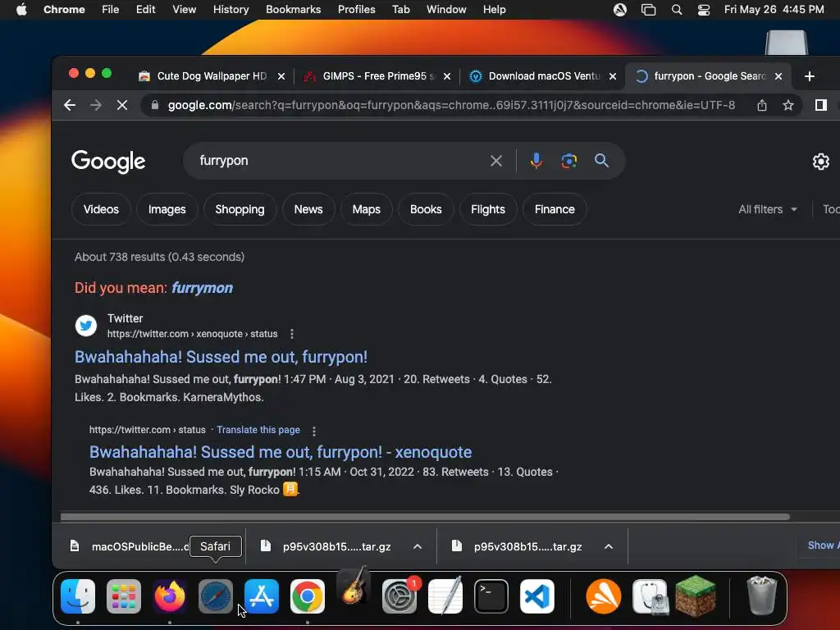Open first Bwahahahaha Sussed me out result
The height and width of the screenshot is (630, 840).
click(221, 358)
